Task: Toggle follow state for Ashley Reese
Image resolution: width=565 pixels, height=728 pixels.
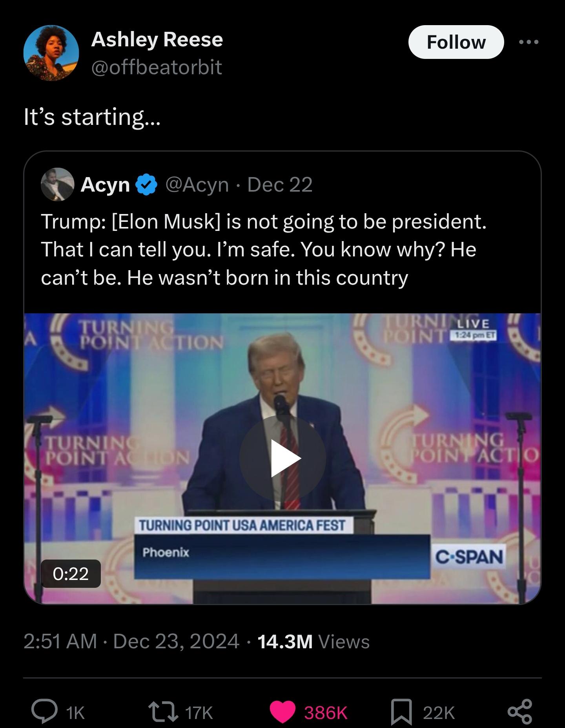Action: coord(456,42)
